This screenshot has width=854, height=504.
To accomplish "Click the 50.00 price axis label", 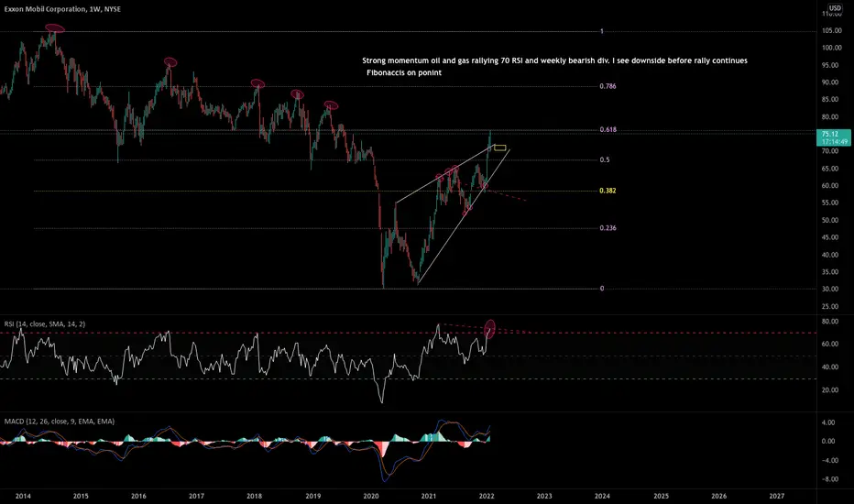I will (832, 221).
